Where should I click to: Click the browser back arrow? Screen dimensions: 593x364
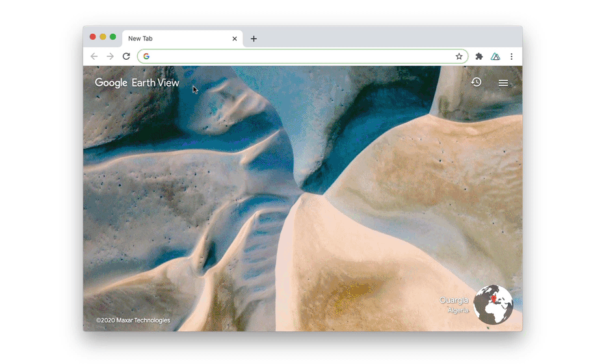click(x=94, y=57)
